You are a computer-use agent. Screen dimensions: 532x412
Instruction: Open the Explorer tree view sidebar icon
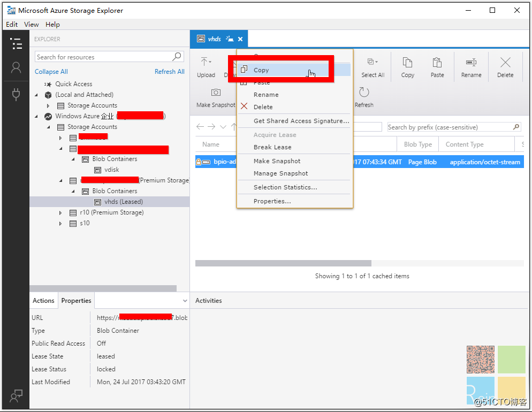(16, 44)
